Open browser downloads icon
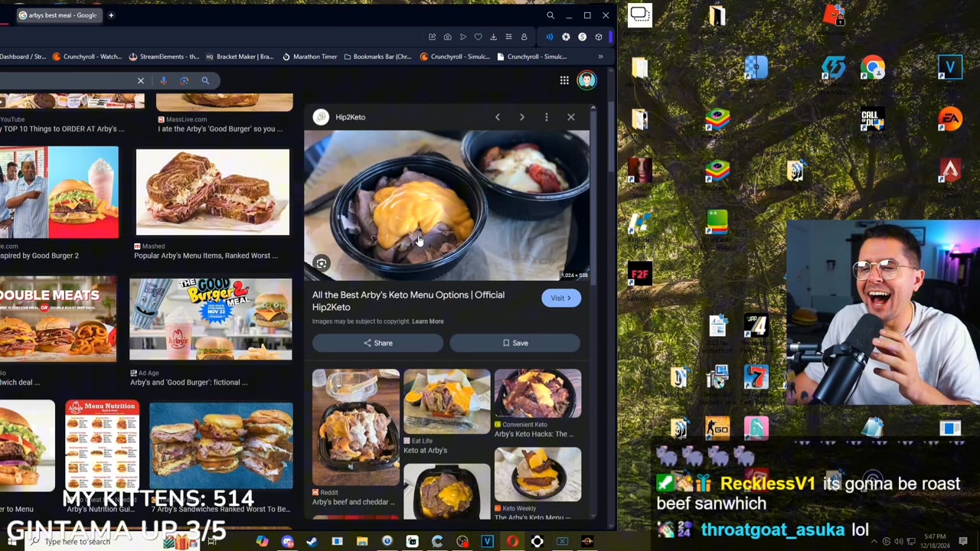This screenshot has height=551, width=980. pos(493,37)
